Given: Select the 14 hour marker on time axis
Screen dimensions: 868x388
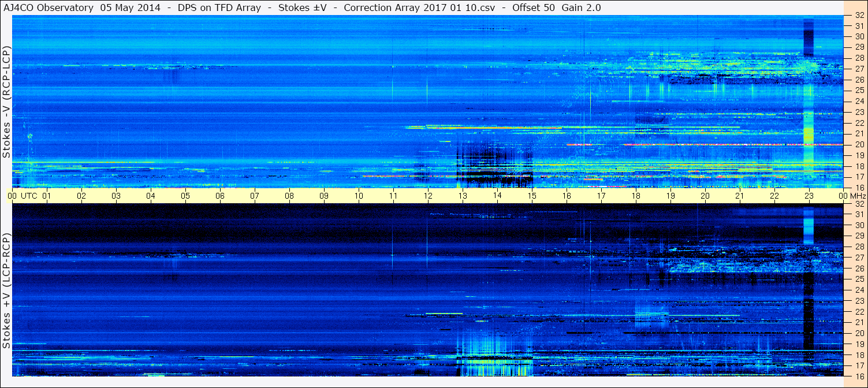Looking at the screenshot, I should point(497,196).
